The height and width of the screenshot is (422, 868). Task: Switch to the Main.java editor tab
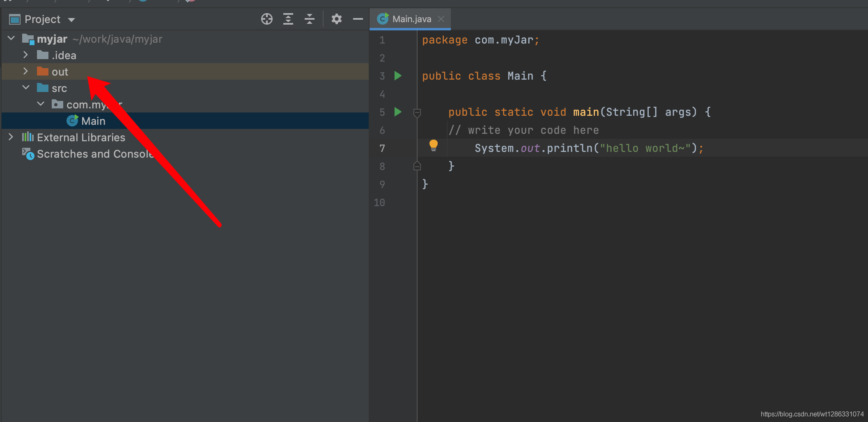point(411,19)
